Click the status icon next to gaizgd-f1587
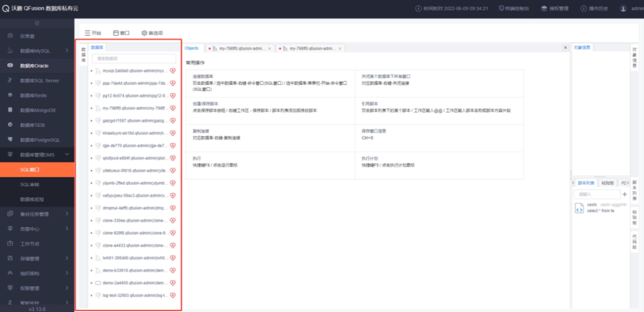Viewport: 644px width, 312px height. point(173,121)
